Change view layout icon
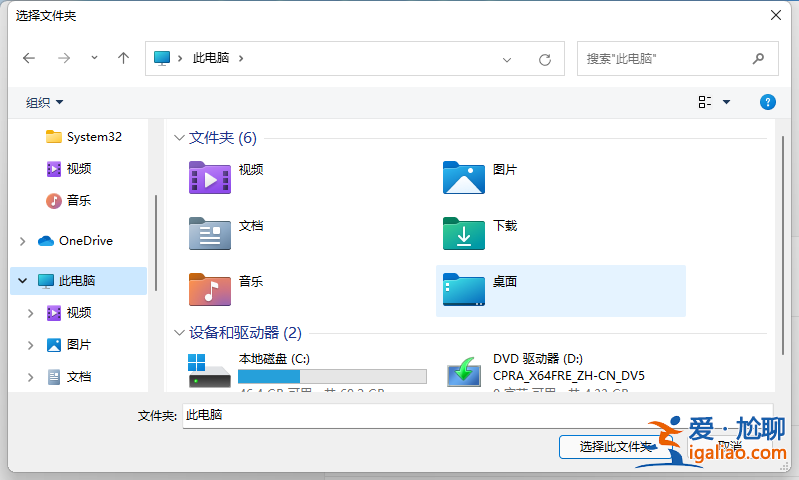The image size is (799, 480). 705,102
